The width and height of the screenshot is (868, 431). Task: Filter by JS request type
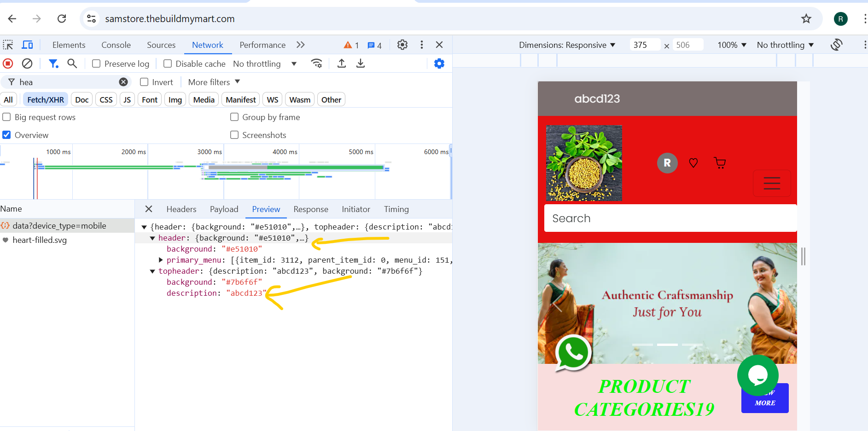(x=127, y=100)
